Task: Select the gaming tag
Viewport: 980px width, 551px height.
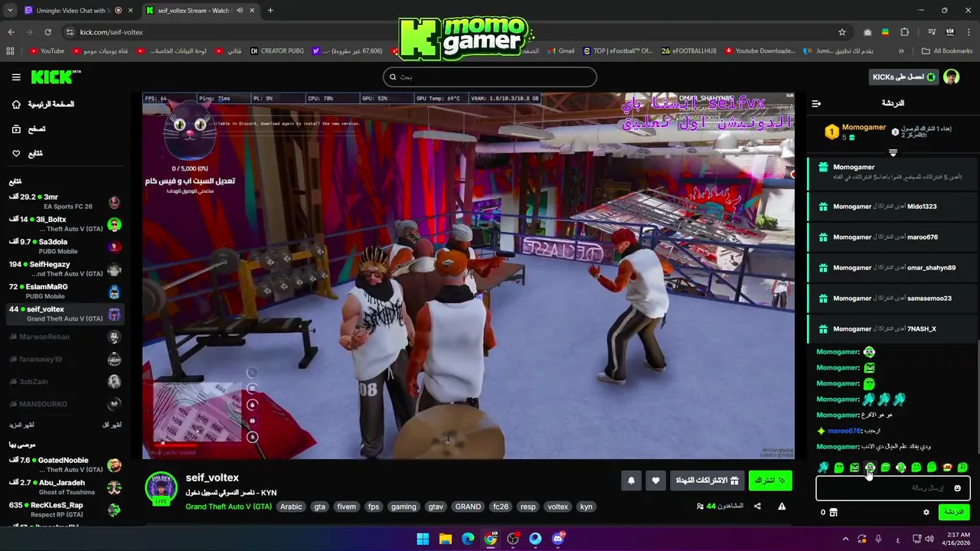Action: click(x=403, y=507)
